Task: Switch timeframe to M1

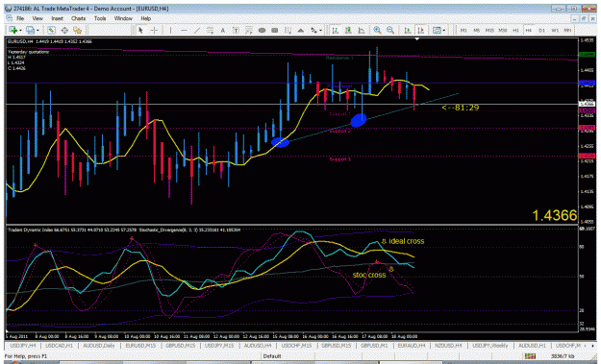Action: [463, 30]
